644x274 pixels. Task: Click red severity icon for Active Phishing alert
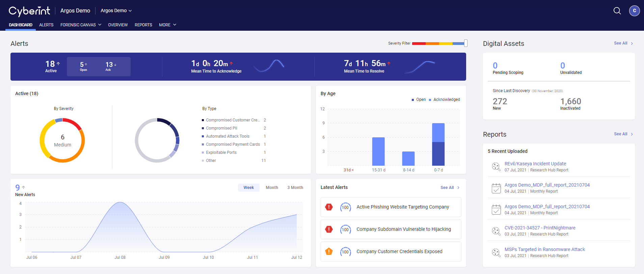coord(329,207)
